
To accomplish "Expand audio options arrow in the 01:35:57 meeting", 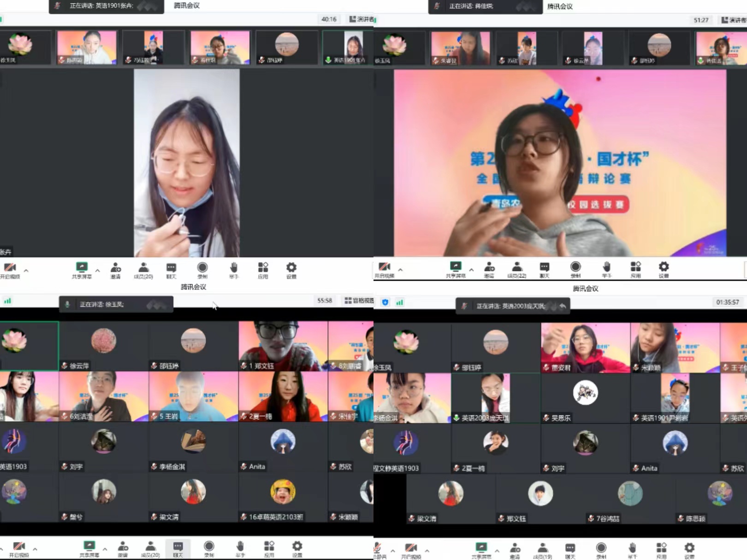I will pyautogui.click(x=393, y=550).
